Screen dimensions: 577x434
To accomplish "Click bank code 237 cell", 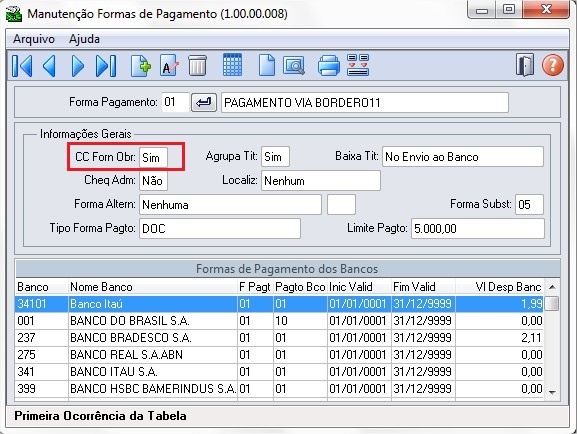I will [42, 338].
